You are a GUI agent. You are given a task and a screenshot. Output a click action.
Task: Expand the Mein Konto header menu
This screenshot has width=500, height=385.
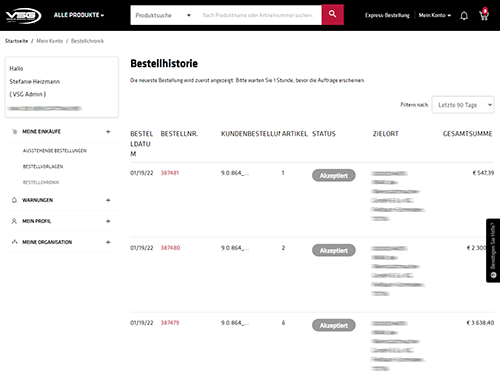[435, 15]
